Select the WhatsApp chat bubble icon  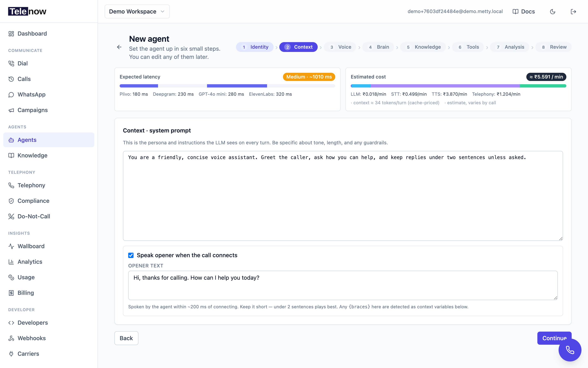tap(11, 95)
